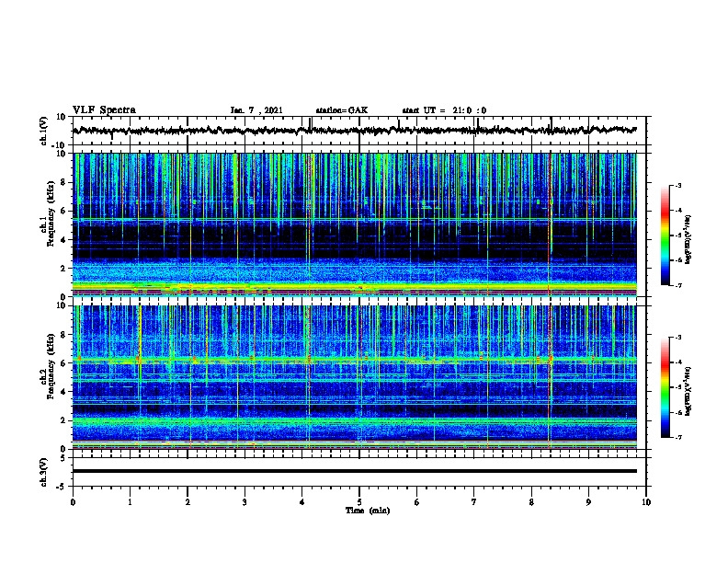The width and height of the screenshot is (728, 563).
Task: Click the "3" tick on the Time axis
Action: pyautogui.click(x=245, y=502)
